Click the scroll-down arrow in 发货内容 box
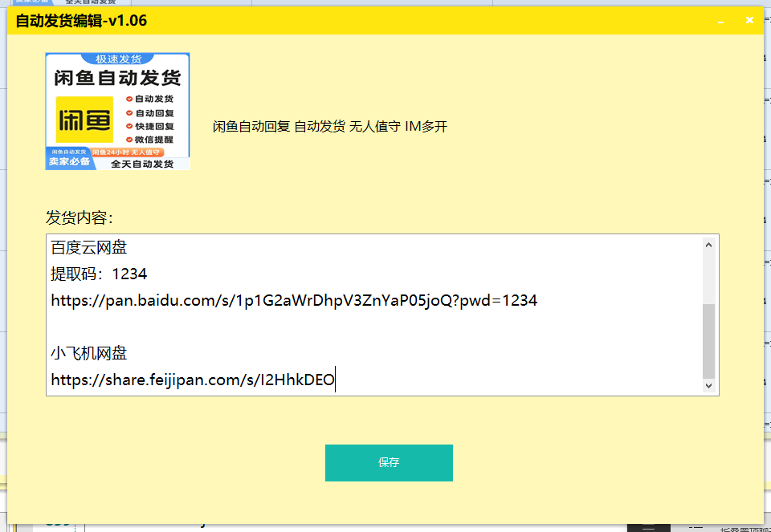Screen dimensions: 771x532 point(708,386)
